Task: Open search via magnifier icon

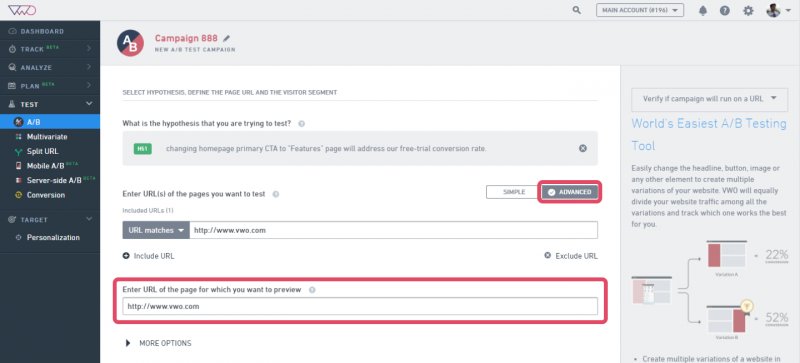Action: tap(577, 10)
